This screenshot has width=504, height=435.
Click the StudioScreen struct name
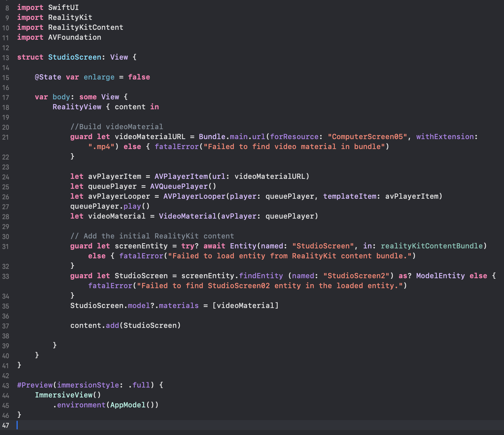coord(75,57)
